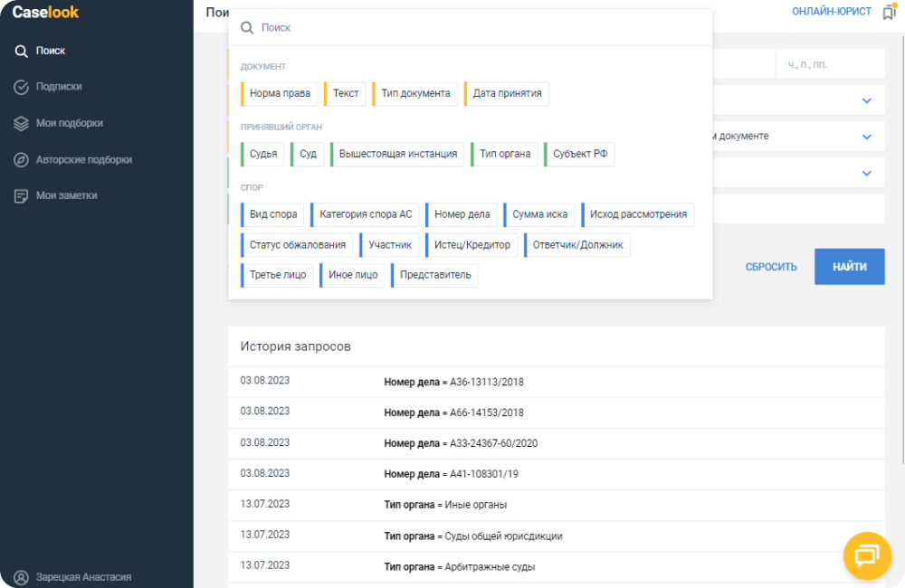Screen dimensions: 905x588
Task: Expand the first dropdown chevron on the right
Action: pos(866,100)
